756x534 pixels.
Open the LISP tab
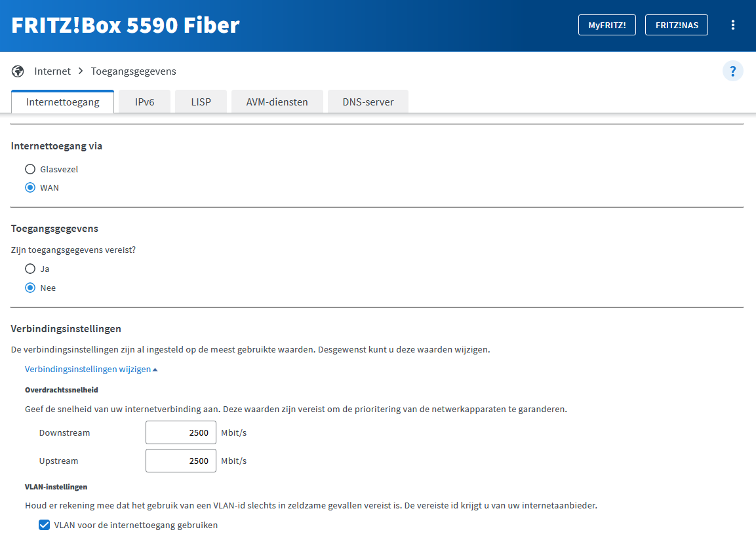[x=201, y=102]
